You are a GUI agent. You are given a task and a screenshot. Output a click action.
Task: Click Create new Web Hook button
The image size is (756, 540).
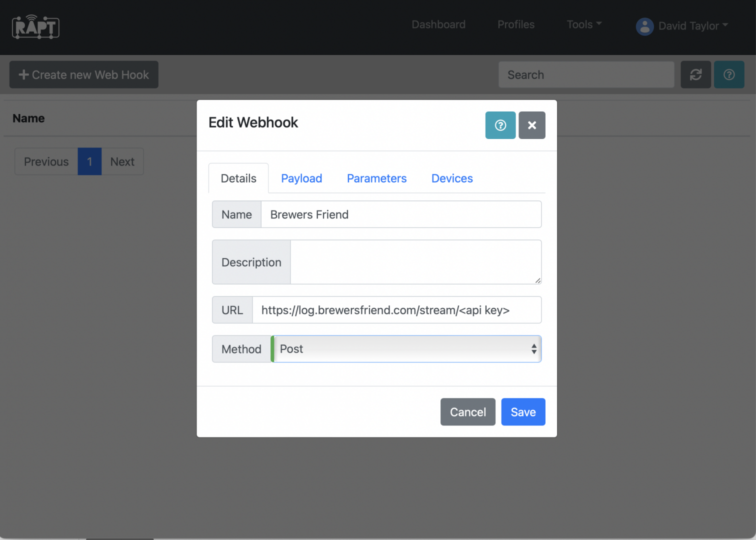tap(84, 75)
